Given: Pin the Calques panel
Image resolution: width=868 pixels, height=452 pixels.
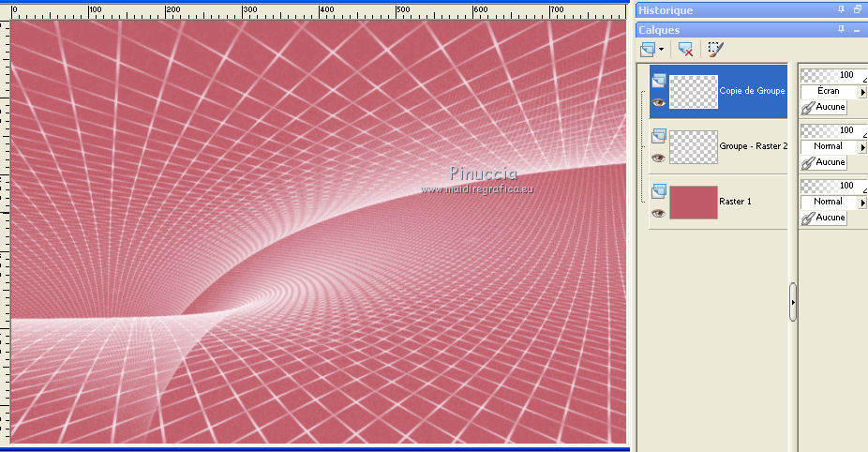Looking at the screenshot, I should coord(842,29).
